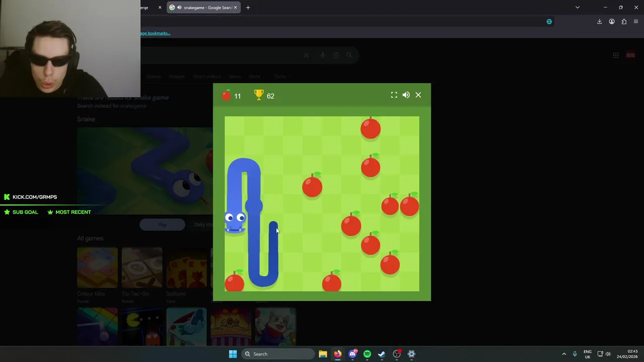
Task: Enter fullscreen mode in the Snake game
Action: [x=394, y=95]
